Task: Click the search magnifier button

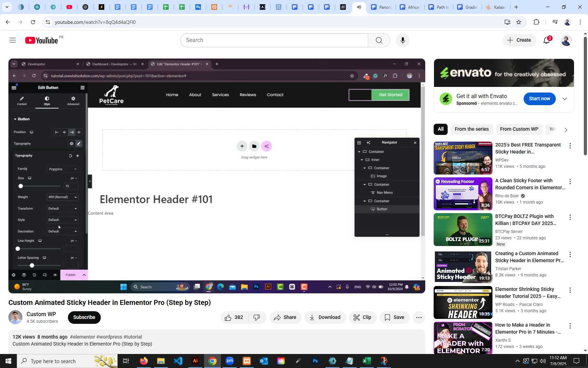Action: pyautogui.click(x=379, y=40)
